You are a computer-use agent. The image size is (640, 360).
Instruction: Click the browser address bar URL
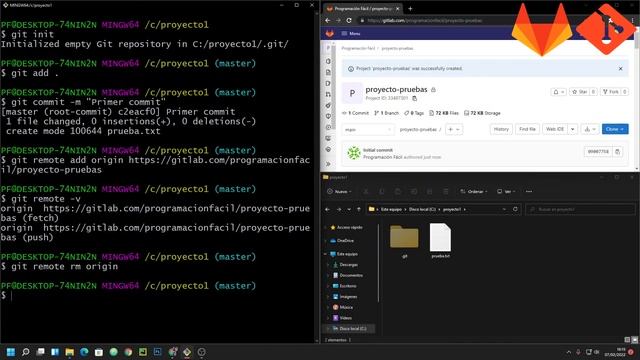tap(424, 20)
